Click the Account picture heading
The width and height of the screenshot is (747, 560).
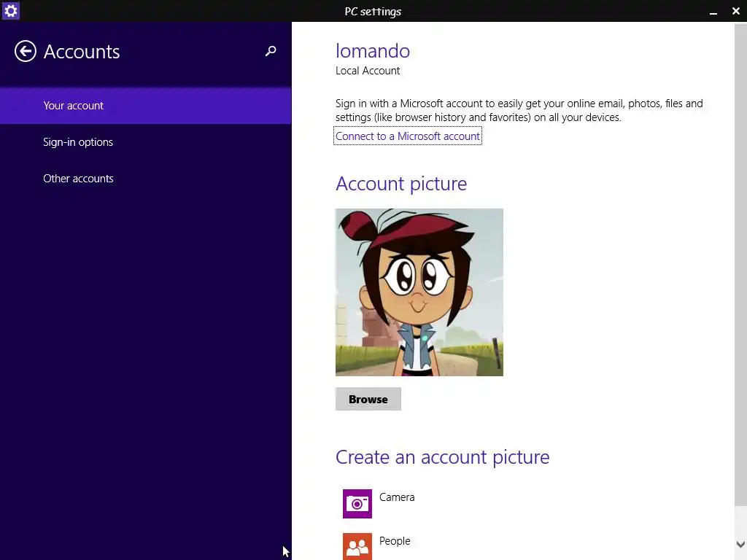tap(401, 184)
